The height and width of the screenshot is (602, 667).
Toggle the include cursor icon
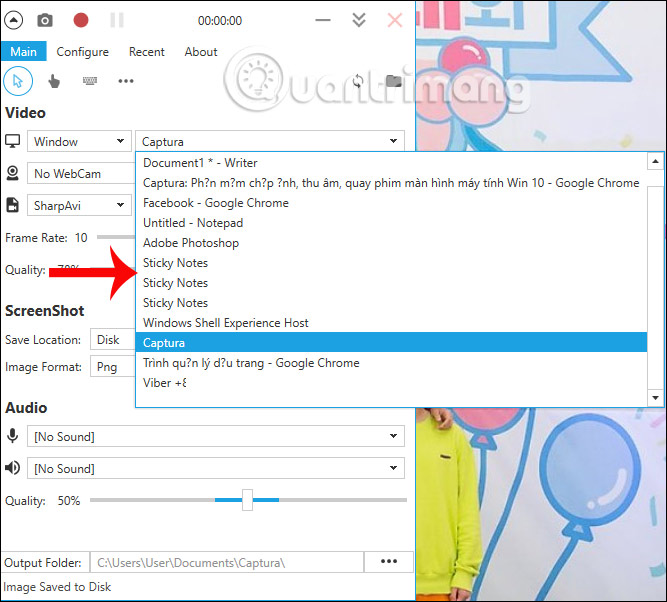coord(18,81)
